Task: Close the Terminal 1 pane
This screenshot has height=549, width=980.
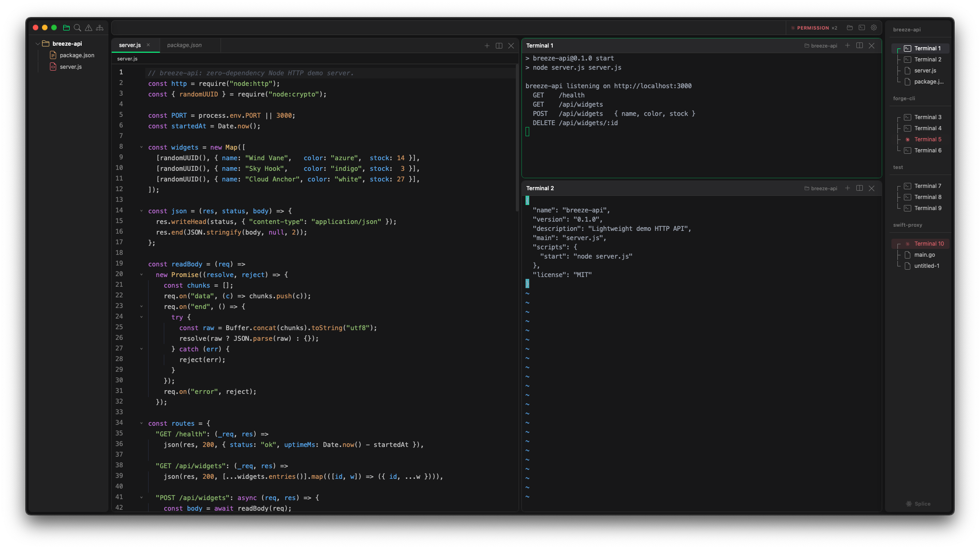Action: click(872, 46)
